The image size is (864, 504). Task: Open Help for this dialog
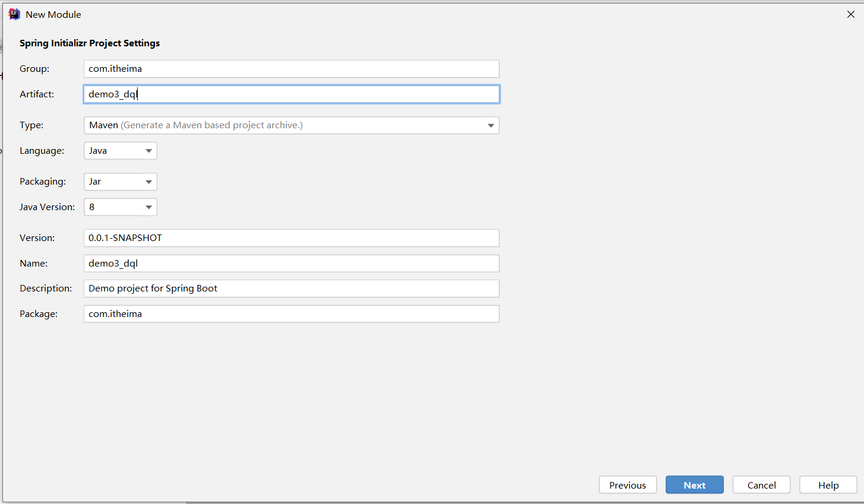click(x=828, y=485)
